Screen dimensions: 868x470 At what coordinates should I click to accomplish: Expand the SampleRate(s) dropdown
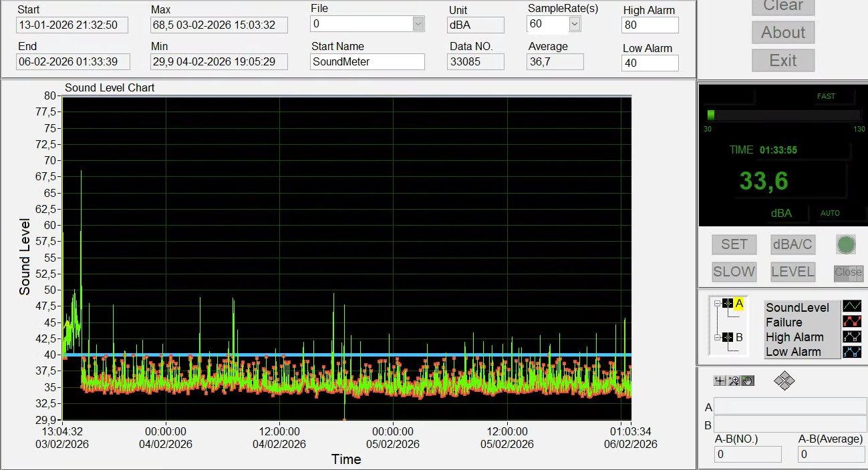tap(575, 24)
